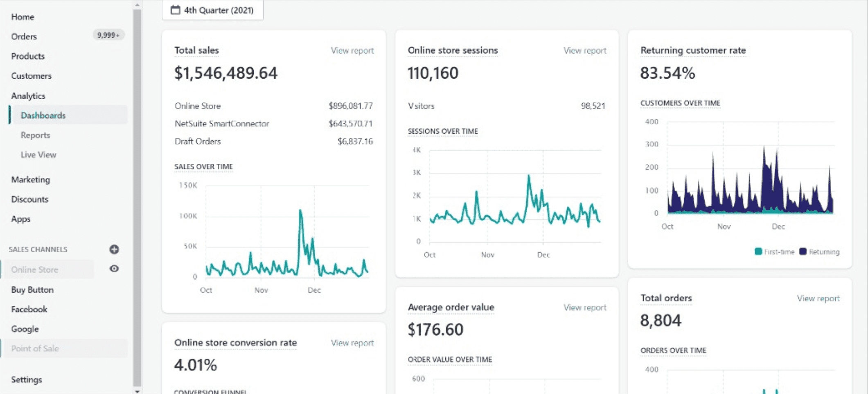The height and width of the screenshot is (394, 868).
Task: Click the sessions over time chart spike
Action: click(529, 177)
